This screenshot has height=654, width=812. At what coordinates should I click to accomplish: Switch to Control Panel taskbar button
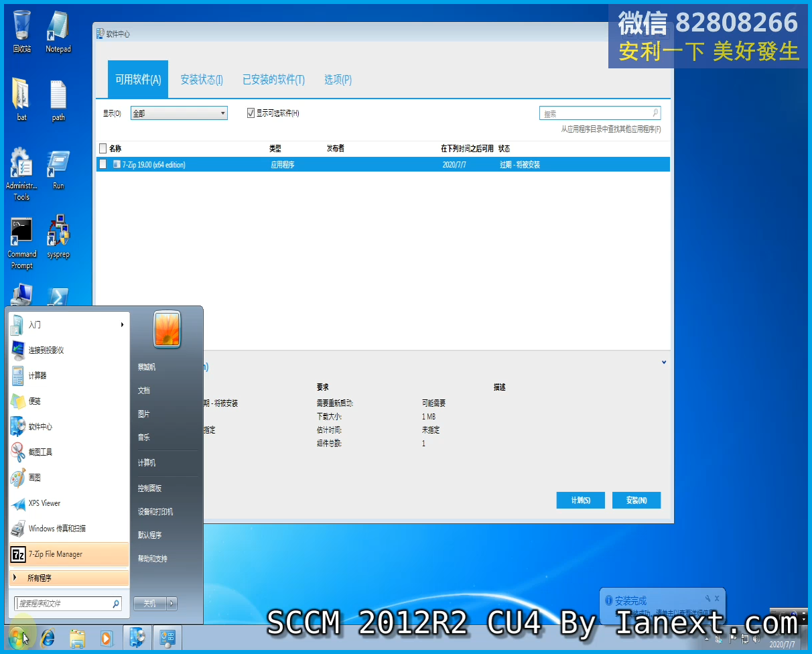point(167,638)
